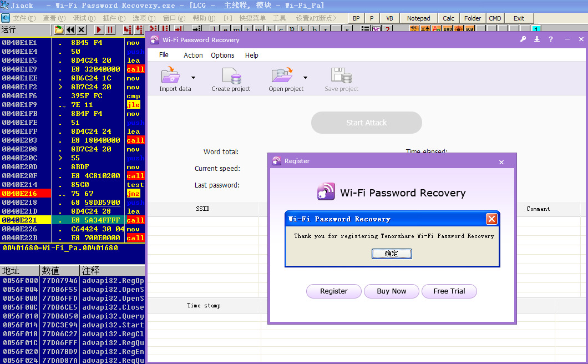
Task: Run the program with red play icon
Action: point(99,29)
